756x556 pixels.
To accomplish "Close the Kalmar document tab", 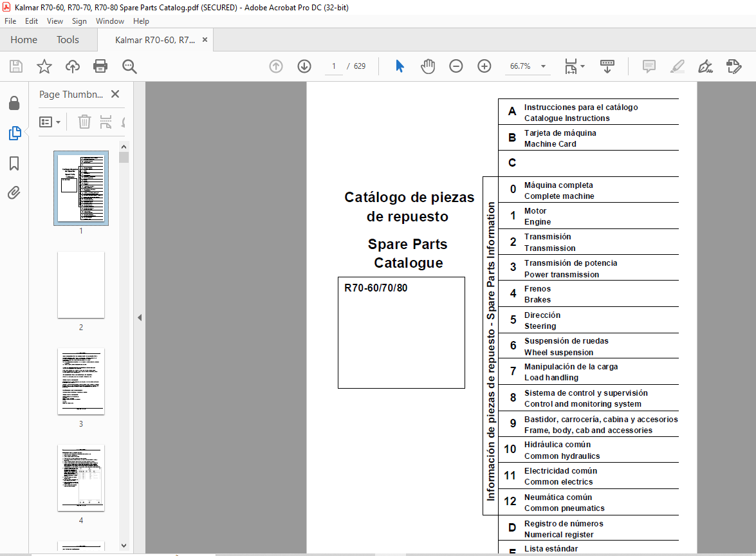I will [205, 39].
